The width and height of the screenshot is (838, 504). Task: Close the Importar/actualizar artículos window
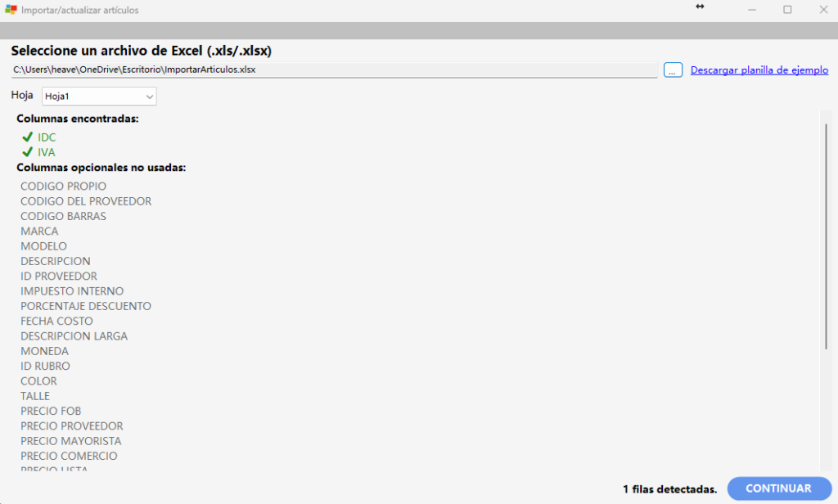pos(823,10)
